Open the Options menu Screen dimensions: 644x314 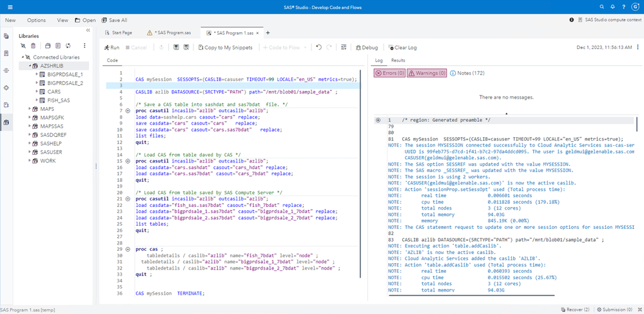[x=36, y=20]
